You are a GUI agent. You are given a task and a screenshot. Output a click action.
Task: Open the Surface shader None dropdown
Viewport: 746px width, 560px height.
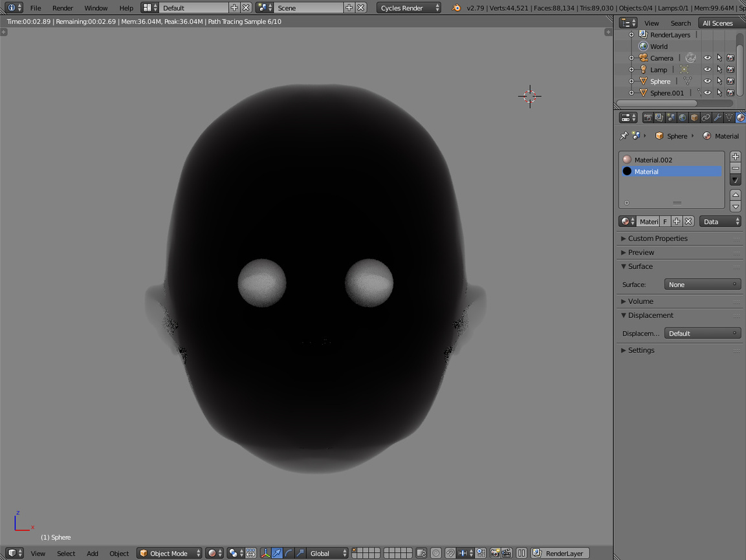702,285
